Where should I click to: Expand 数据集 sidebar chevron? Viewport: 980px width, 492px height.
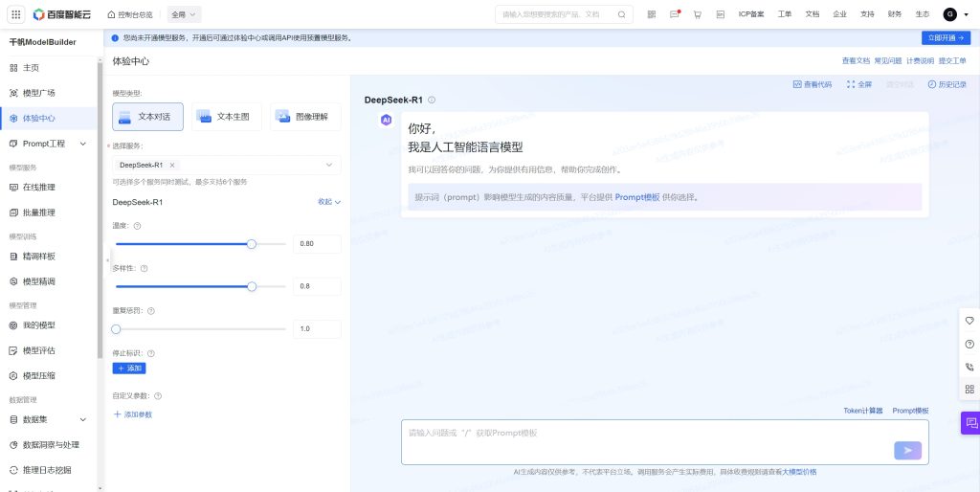pos(83,419)
